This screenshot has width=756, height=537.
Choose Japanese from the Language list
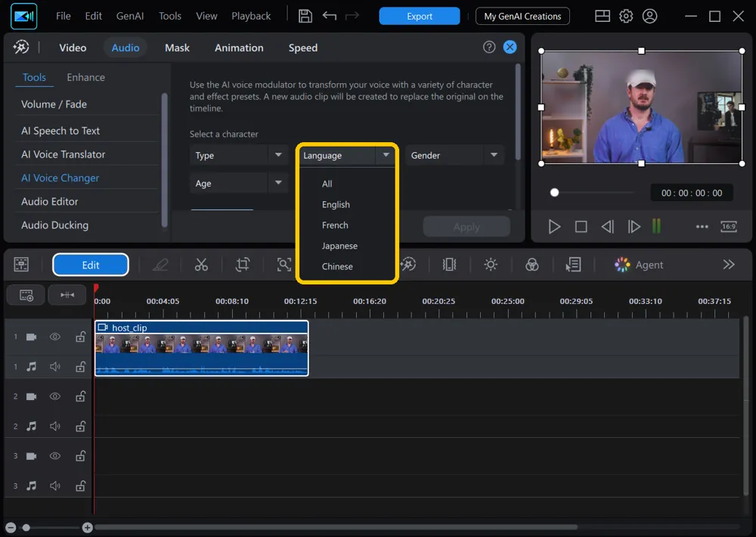[339, 246]
